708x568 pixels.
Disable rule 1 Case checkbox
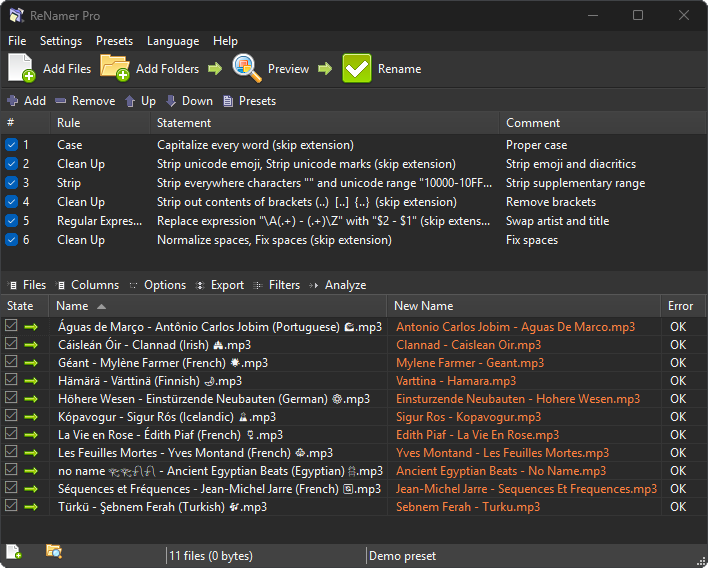(11, 145)
